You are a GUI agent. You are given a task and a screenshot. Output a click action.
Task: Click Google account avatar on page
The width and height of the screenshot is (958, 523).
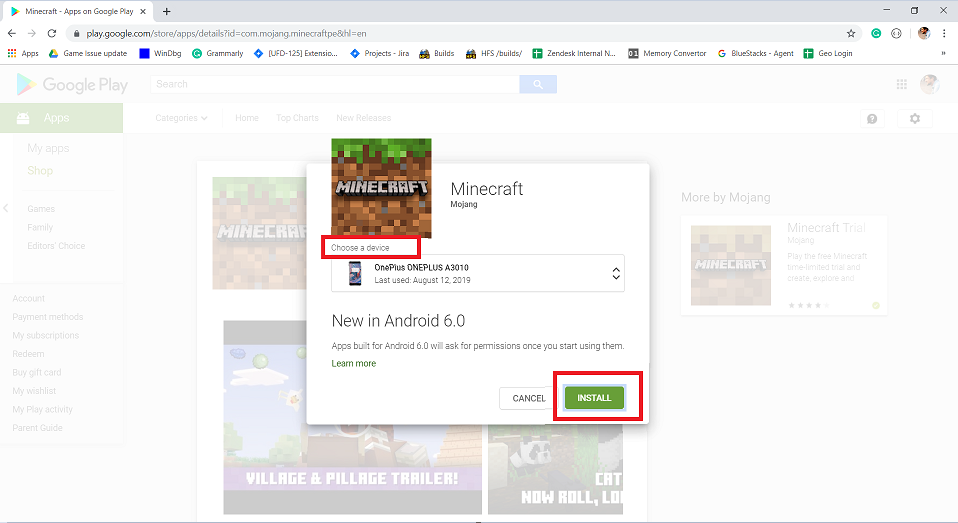tap(930, 84)
